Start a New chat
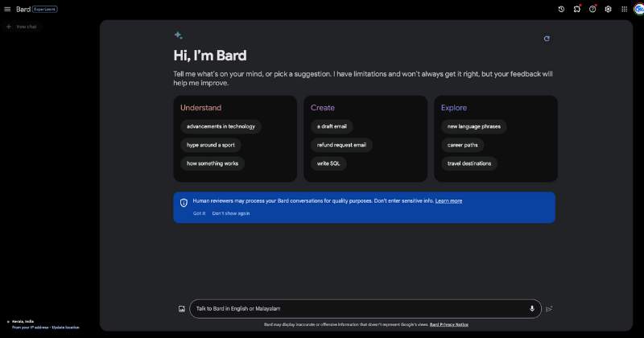644x338 pixels. pyautogui.click(x=22, y=27)
